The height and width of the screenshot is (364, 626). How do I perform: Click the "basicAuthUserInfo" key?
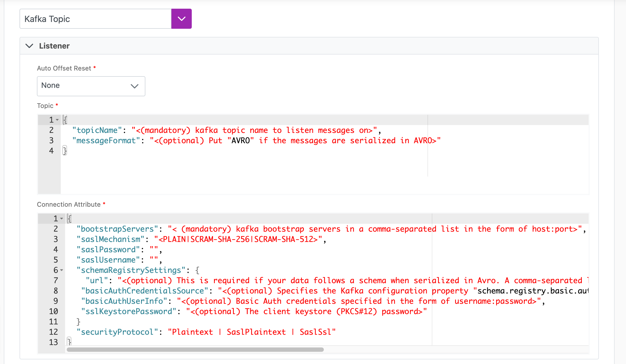coord(124,301)
